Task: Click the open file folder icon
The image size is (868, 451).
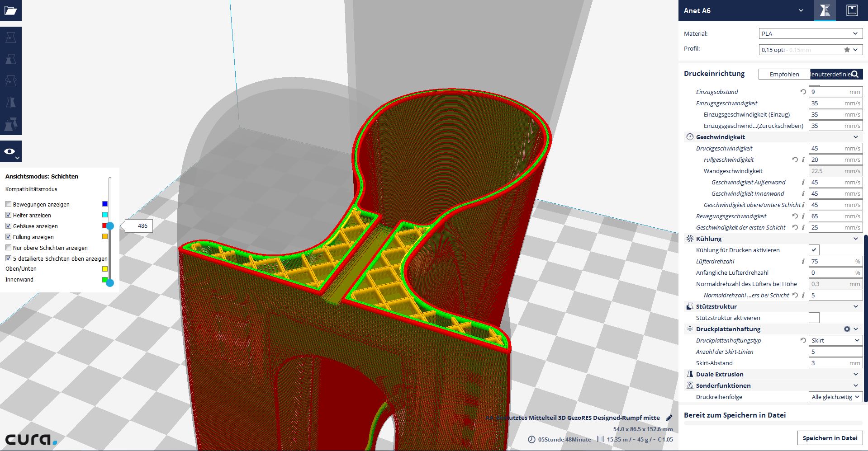Action: (10, 10)
